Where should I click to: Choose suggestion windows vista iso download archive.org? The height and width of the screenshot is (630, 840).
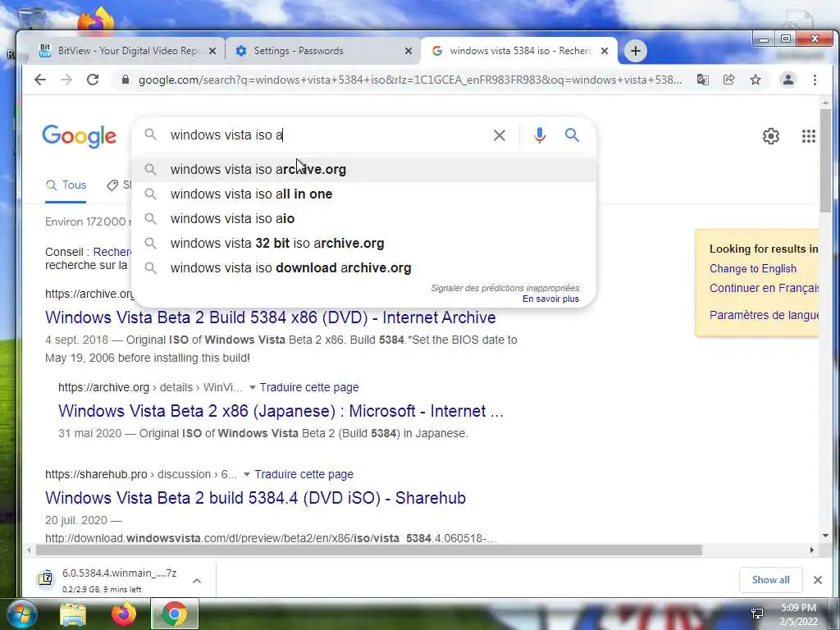[363, 268]
